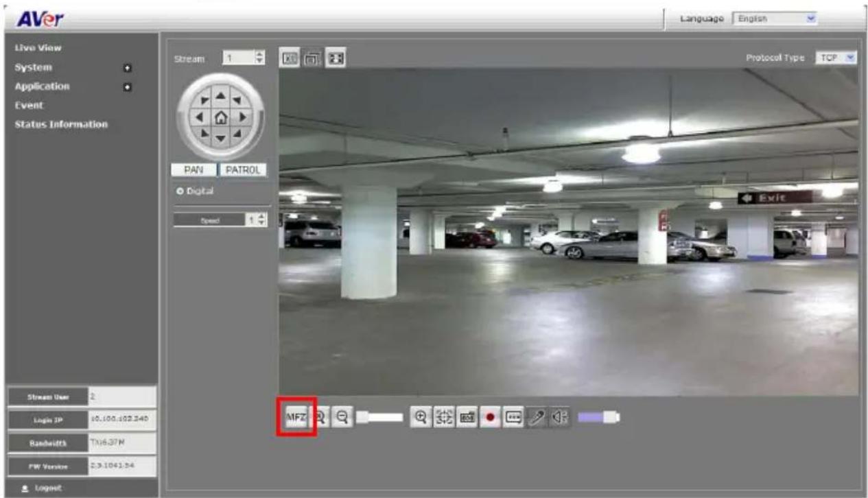Click the PTZ down-right diagonal arrow
This screenshot has height=498, width=868.
coord(237,134)
